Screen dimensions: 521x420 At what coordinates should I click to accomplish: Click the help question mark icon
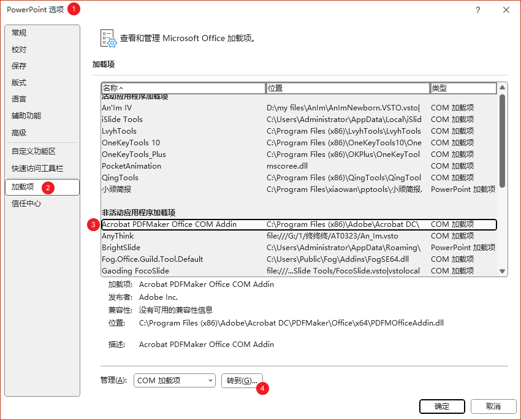(x=477, y=10)
